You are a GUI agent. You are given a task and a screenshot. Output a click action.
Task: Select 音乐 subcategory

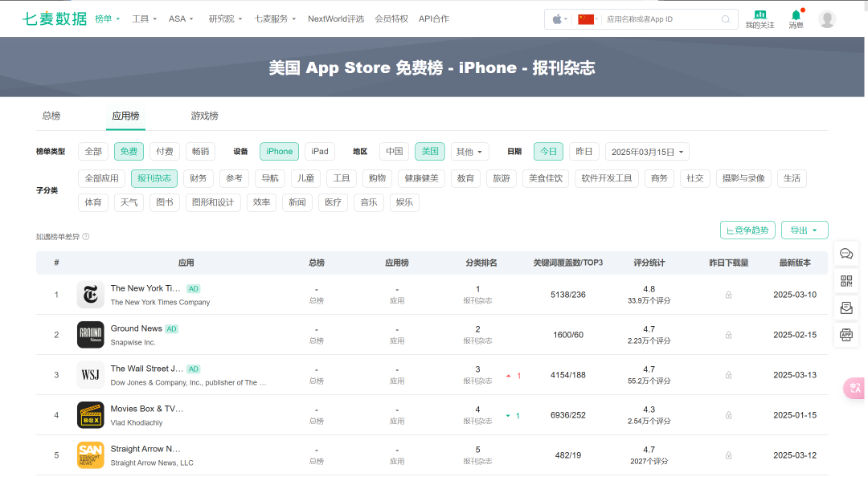(x=369, y=202)
